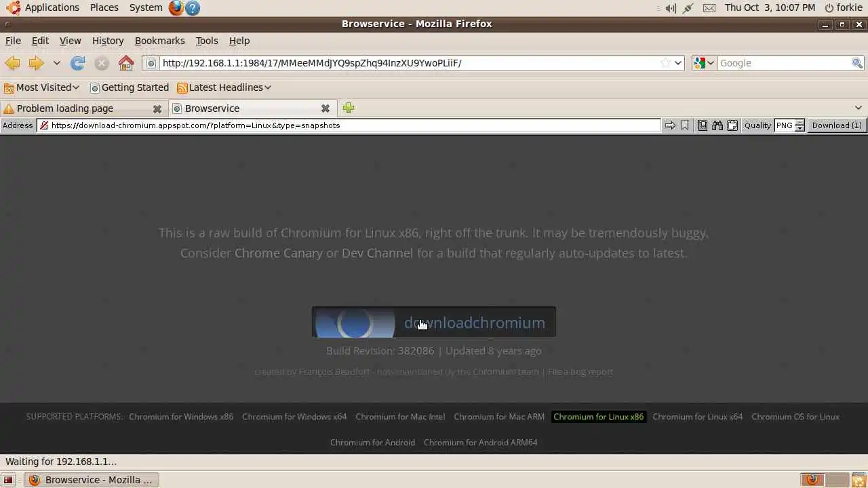
Task: Open the Tools menu
Action: pos(207,41)
